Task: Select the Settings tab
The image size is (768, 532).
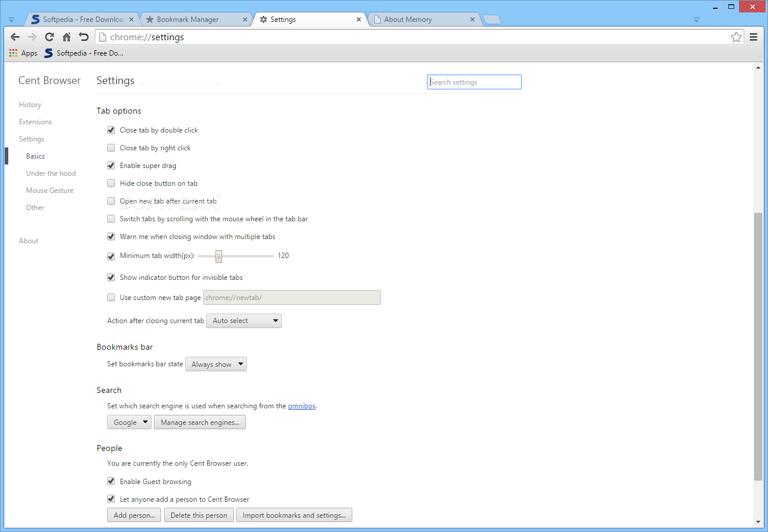Action: 309,20
